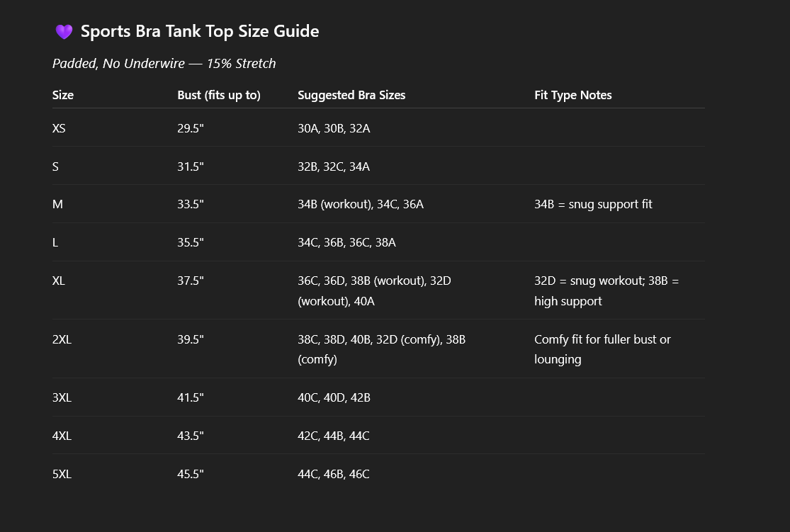Select the 2XL size row label
790x532 pixels.
click(x=62, y=339)
